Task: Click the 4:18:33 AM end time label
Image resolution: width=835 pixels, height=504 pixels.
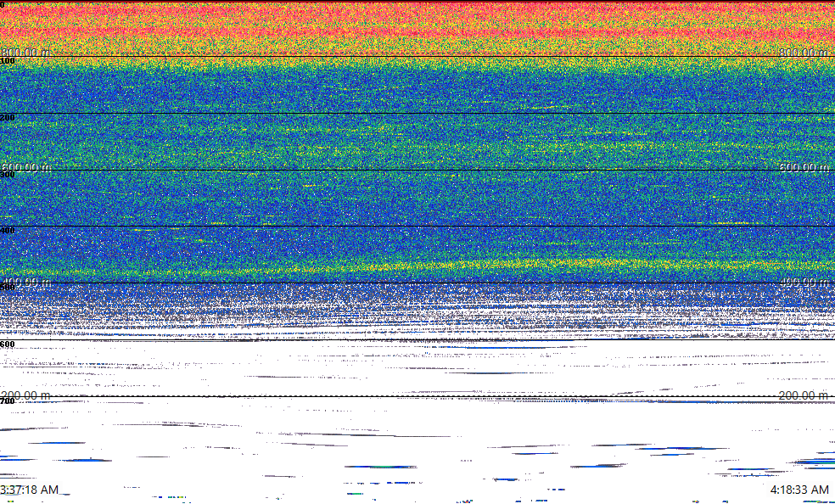Action: pyautogui.click(x=799, y=490)
